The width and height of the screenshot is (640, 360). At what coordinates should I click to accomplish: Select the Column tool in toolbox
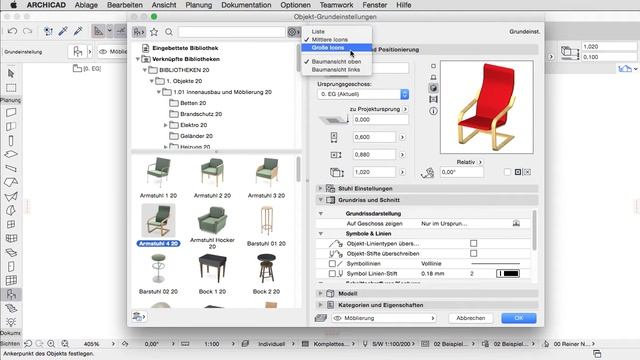coord(11,141)
